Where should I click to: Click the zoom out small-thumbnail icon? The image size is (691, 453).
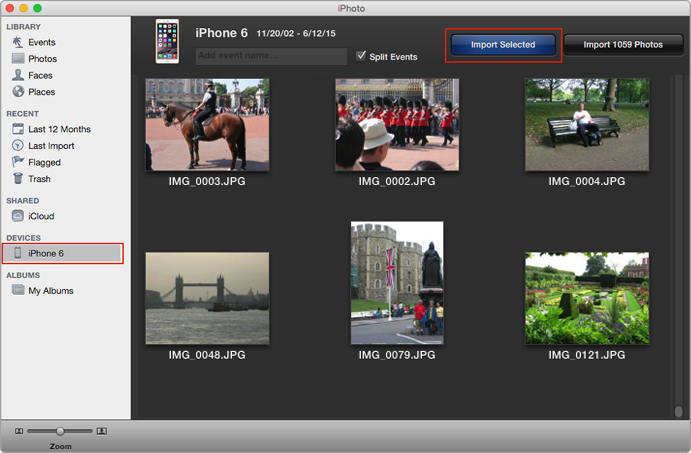[19, 431]
